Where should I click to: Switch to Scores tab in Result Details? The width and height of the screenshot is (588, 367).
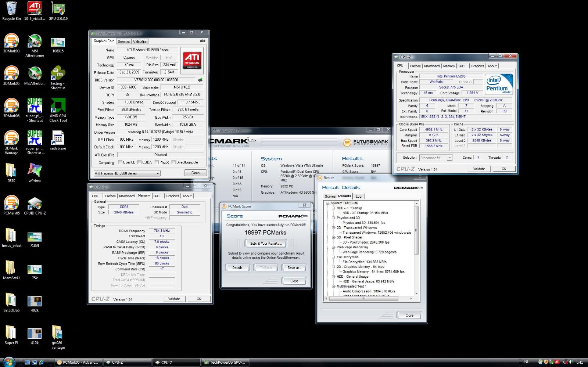pyautogui.click(x=330, y=197)
